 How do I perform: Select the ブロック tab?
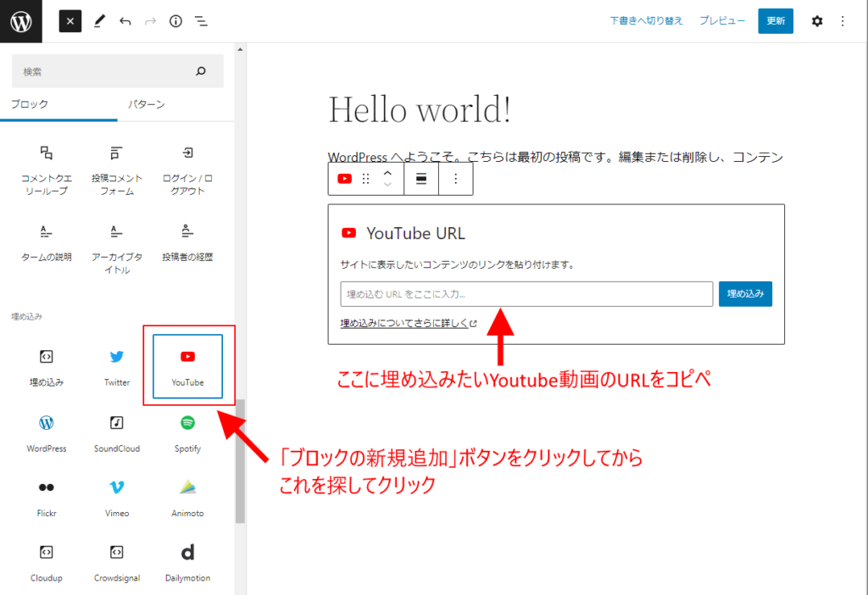coord(30,104)
